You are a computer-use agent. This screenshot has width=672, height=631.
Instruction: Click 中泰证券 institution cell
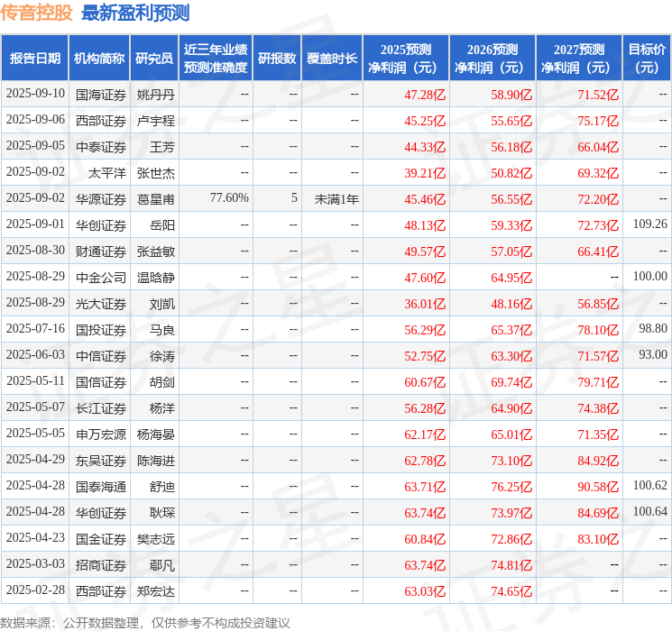click(101, 147)
